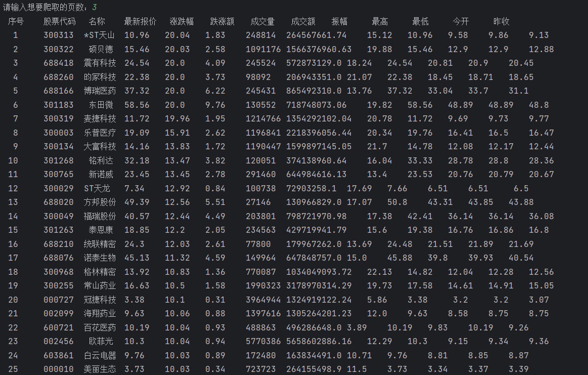Select trade amount 718748073.06
Image resolution: width=588 pixels, height=375 pixels.
click(x=316, y=105)
